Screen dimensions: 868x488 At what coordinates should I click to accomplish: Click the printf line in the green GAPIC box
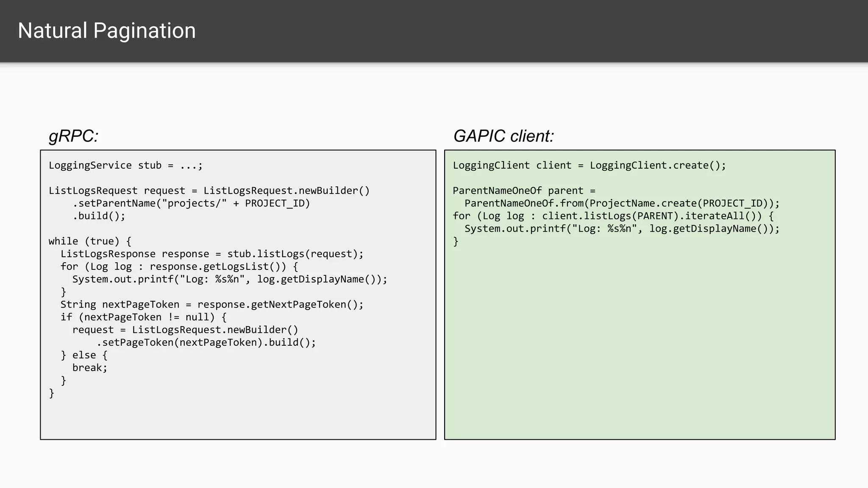click(622, 229)
